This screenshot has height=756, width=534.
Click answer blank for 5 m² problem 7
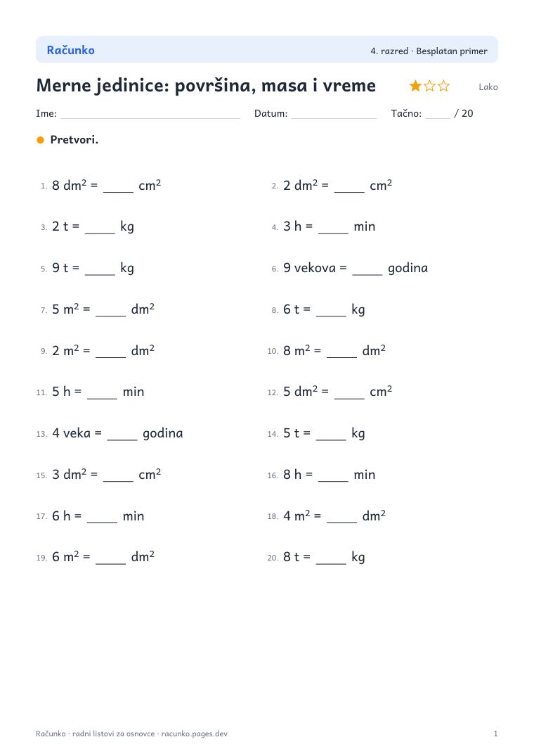(x=111, y=313)
